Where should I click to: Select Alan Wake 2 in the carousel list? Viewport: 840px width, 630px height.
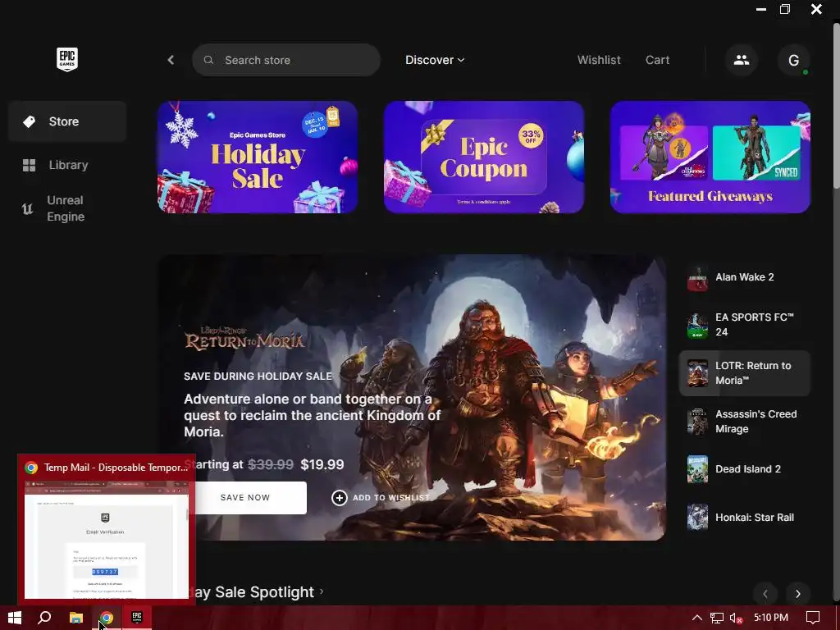(x=745, y=277)
